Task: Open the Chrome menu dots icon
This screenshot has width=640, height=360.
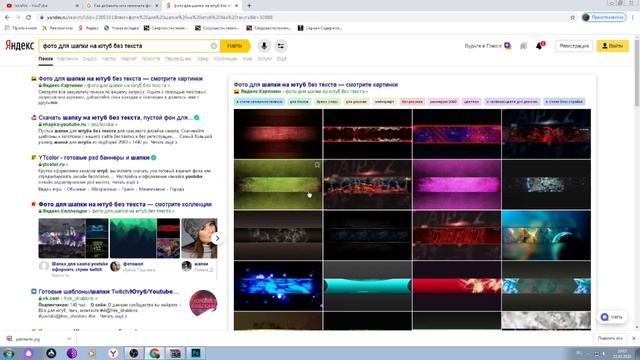Action: pos(633,17)
